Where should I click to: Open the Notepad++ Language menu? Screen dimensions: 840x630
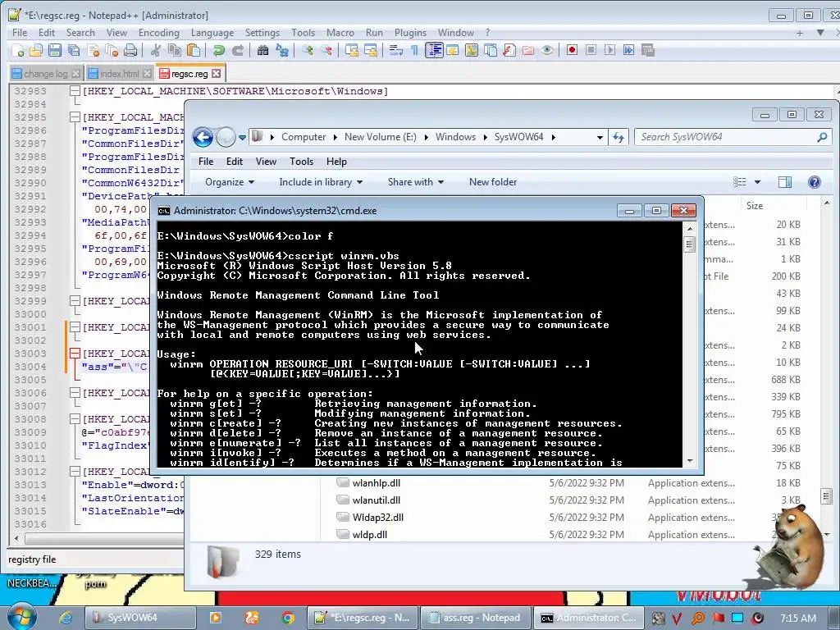click(x=212, y=33)
